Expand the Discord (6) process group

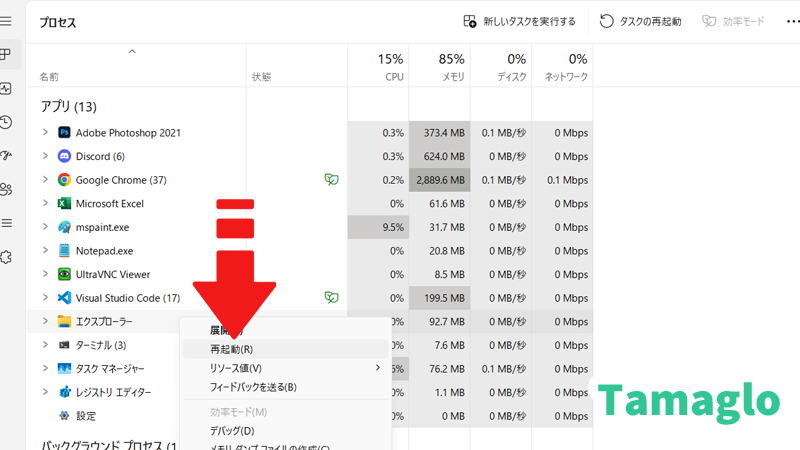coord(45,156)
